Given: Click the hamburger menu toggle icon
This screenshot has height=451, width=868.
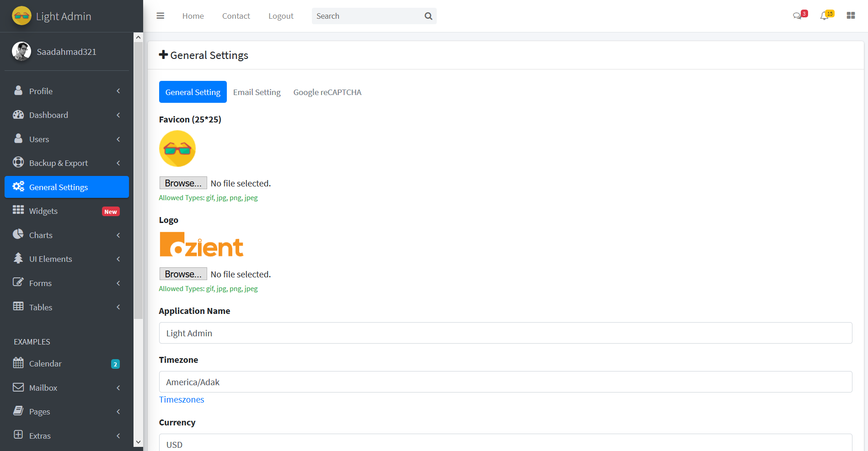Looking at the screenshot, I should (x=160, y=16).
